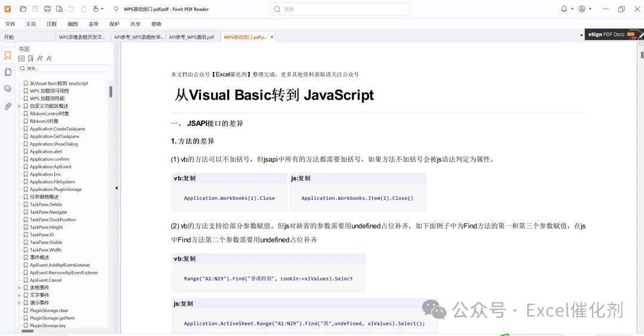Image resolution: width=644 pixels, height=336 pixels.
Task: Close the WPS基础接口.pdf tab
Action: pyautogui.click(x=272, y=37)
